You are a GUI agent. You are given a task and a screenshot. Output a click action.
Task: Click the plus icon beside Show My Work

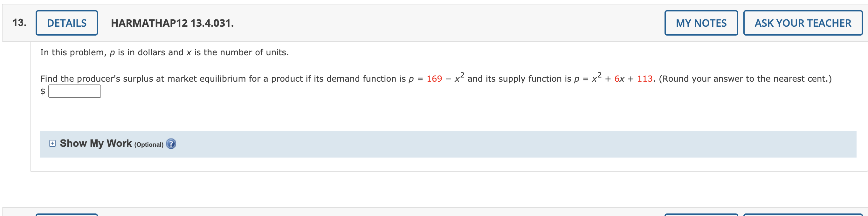click(x=52, y=143)
